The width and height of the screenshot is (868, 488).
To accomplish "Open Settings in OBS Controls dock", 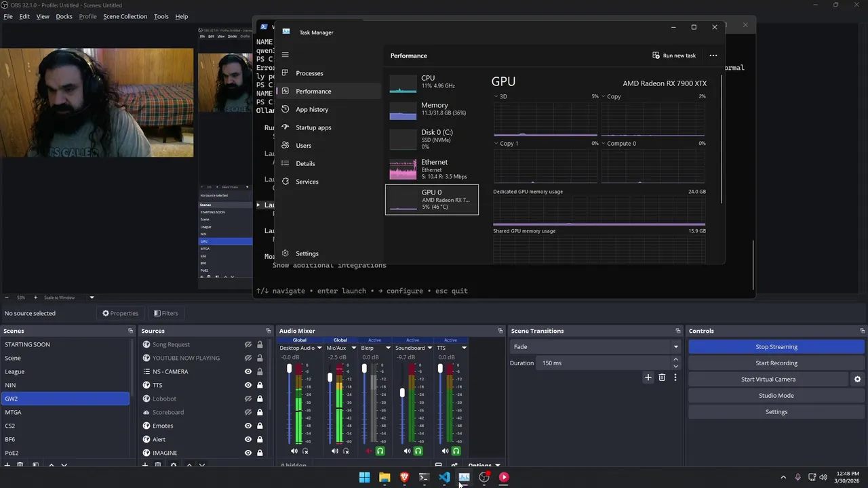I will coord(776,412).
